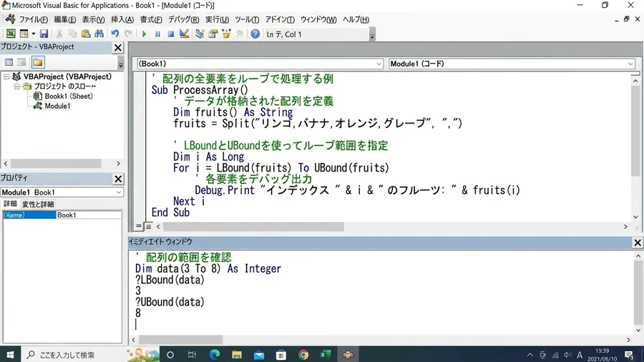Screen dimensions: 644x362
Task: Open Find with the binoculars icon
Action: [x=99, y=34]
